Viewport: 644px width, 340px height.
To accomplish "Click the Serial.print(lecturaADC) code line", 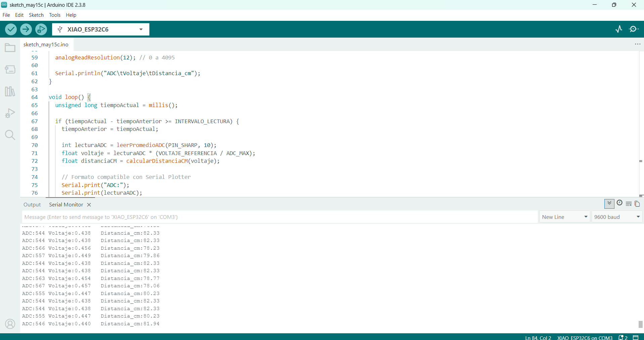I will pyautogui.click(x=102, y=193).
